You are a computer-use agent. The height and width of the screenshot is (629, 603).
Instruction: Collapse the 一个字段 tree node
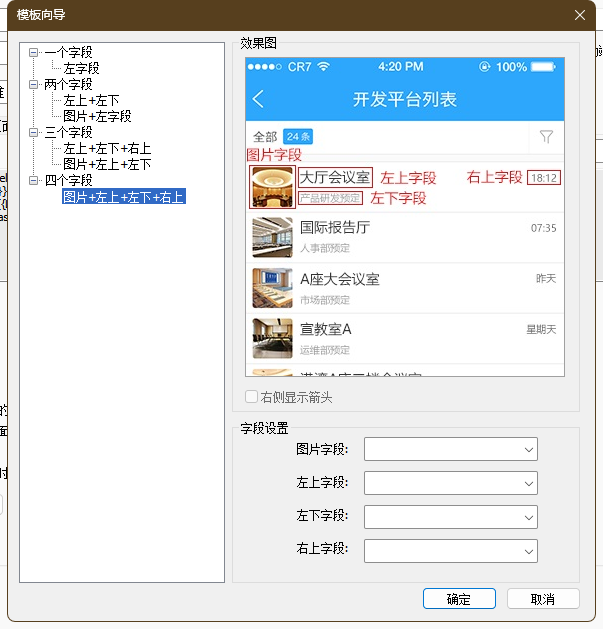(x=34, y=52)
